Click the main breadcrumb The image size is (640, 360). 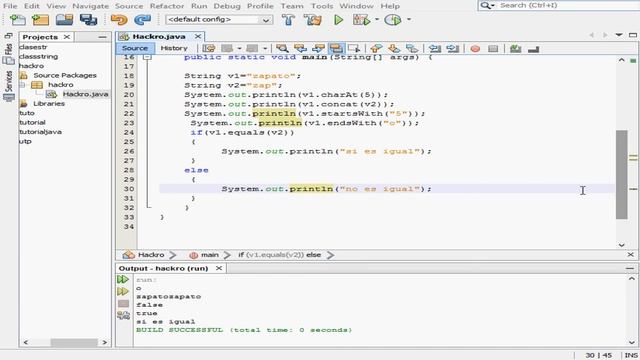coord(204,255)
